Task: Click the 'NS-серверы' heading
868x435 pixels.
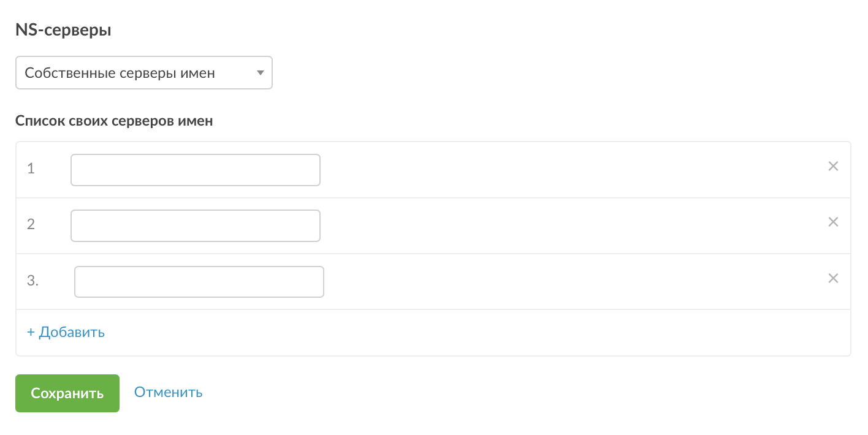Action: pos(63,30)
